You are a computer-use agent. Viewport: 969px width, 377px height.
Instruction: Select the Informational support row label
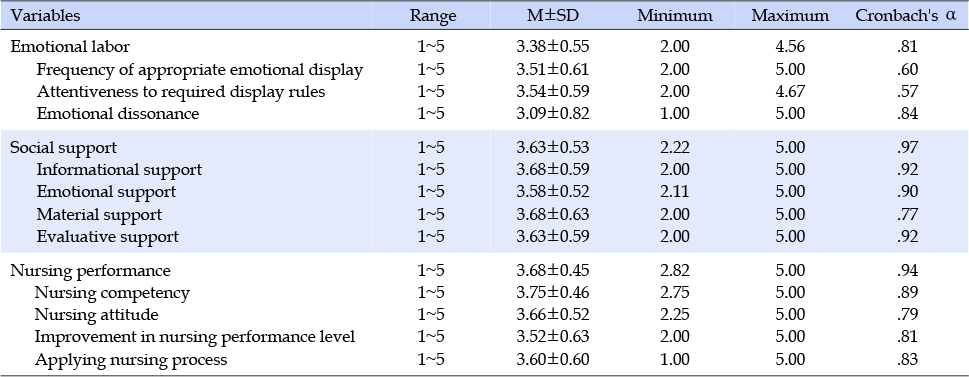click(119, 169)
